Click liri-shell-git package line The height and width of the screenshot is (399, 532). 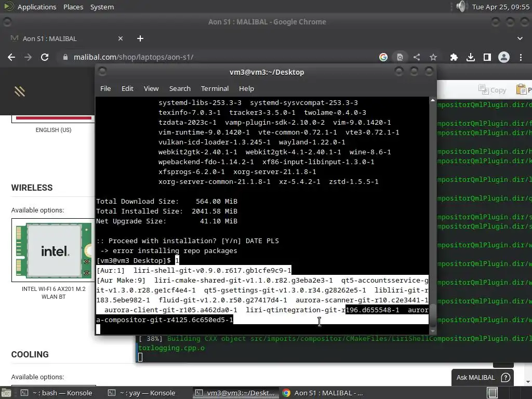coord(194,270)
